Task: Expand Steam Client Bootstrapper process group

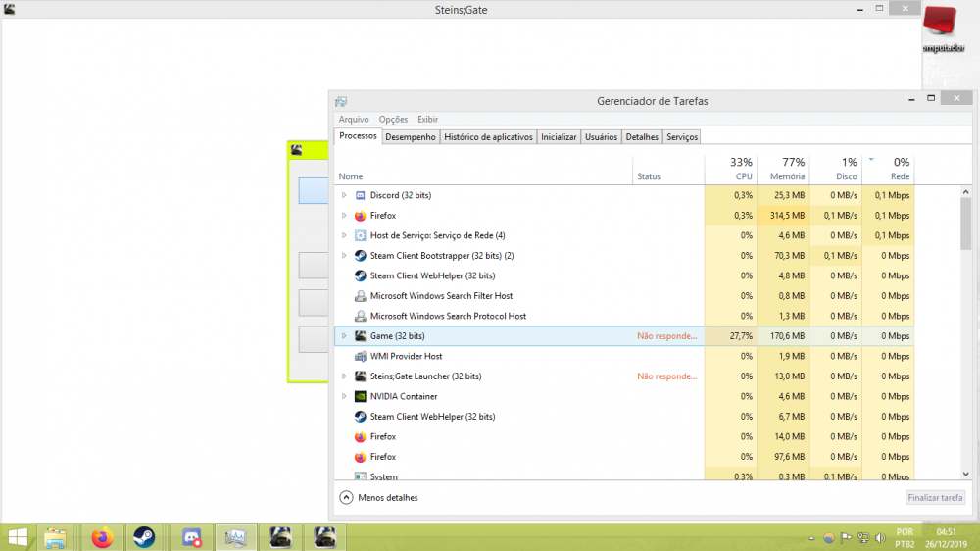Action: point(344,256)
